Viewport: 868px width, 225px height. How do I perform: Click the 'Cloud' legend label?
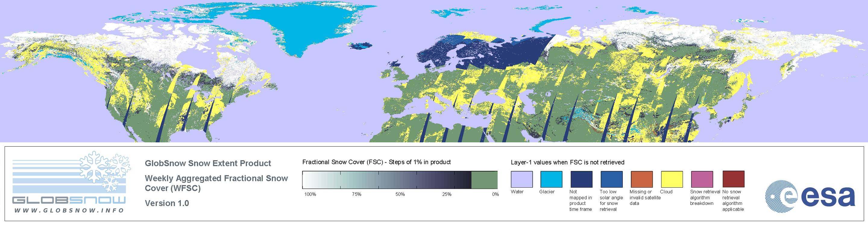(x=666, y=192)
